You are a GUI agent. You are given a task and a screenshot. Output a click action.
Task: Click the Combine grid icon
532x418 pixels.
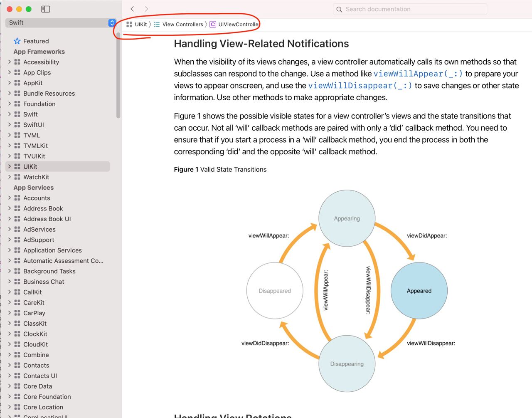[17, 355]
